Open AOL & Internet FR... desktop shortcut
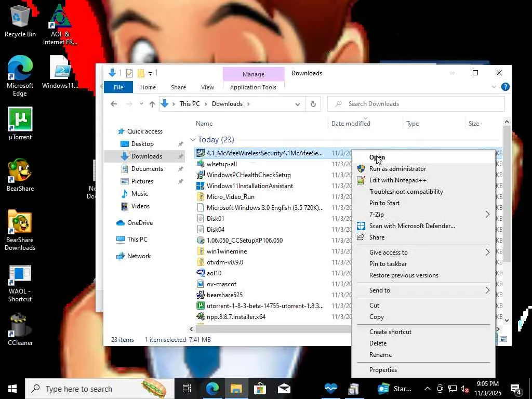 click(x=60, y=24)
